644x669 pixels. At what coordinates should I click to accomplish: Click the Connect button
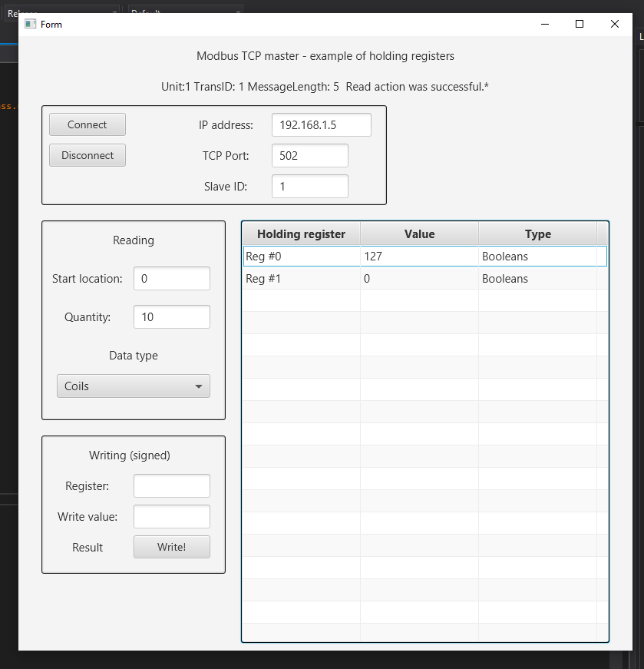[x=88, y=124]
